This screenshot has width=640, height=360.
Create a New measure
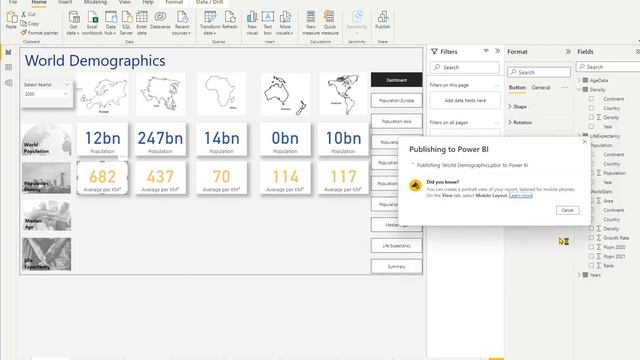[311, 23]
